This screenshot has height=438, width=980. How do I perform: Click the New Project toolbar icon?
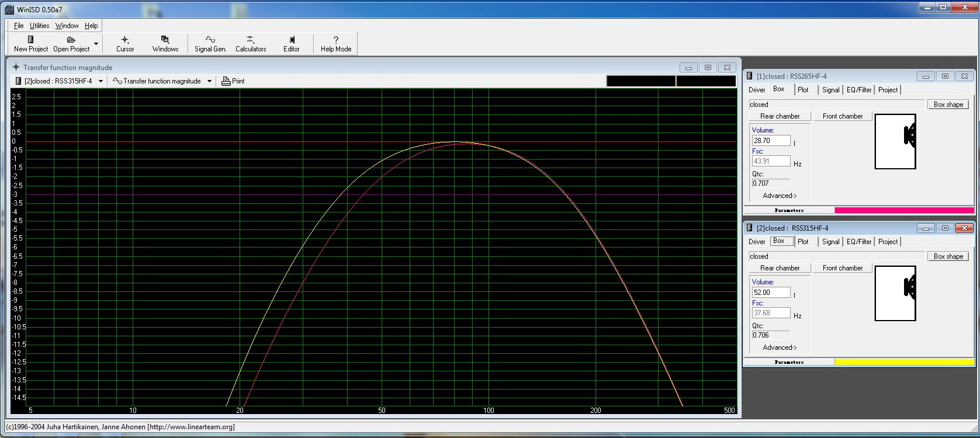[31, 44]
